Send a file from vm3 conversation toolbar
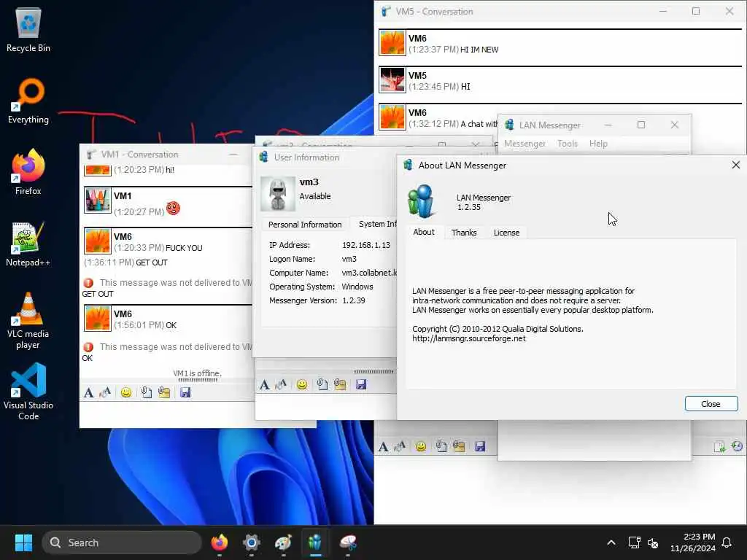The image size is (747, 560). [322, 385]
